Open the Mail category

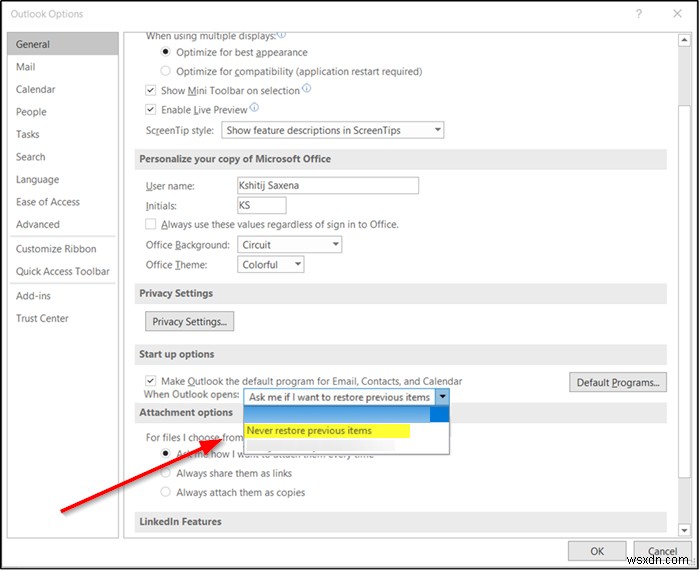click(63, 67)
